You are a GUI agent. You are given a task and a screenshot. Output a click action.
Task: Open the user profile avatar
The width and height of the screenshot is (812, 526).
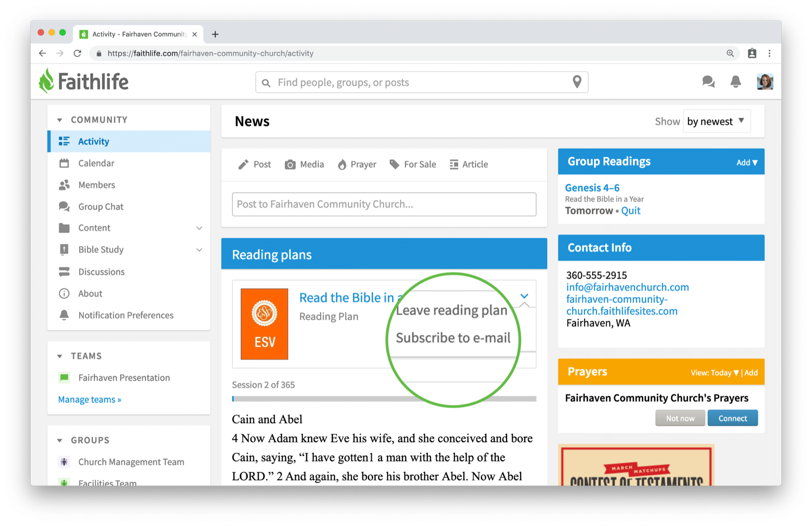(765, 82)
